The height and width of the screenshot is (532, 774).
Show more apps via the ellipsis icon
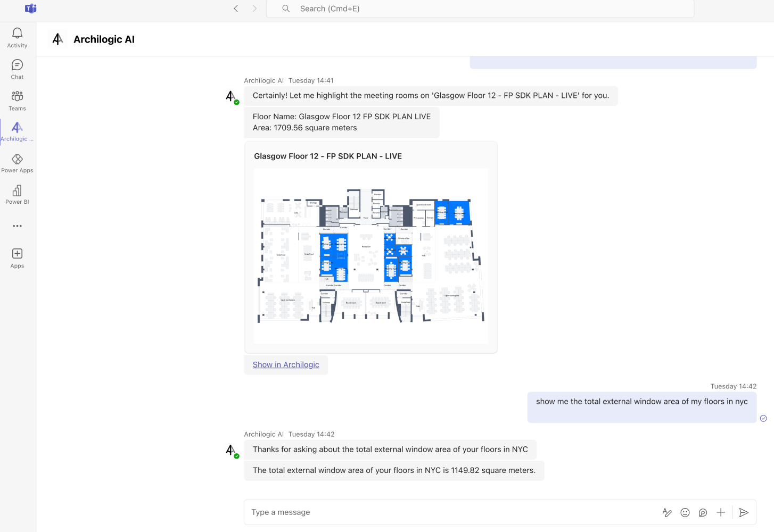[x=17, y=226]
